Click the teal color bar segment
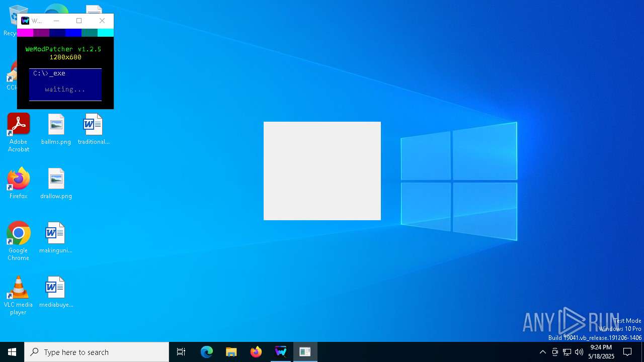Viewport: 644px width, 362px height. click(90, 33)
